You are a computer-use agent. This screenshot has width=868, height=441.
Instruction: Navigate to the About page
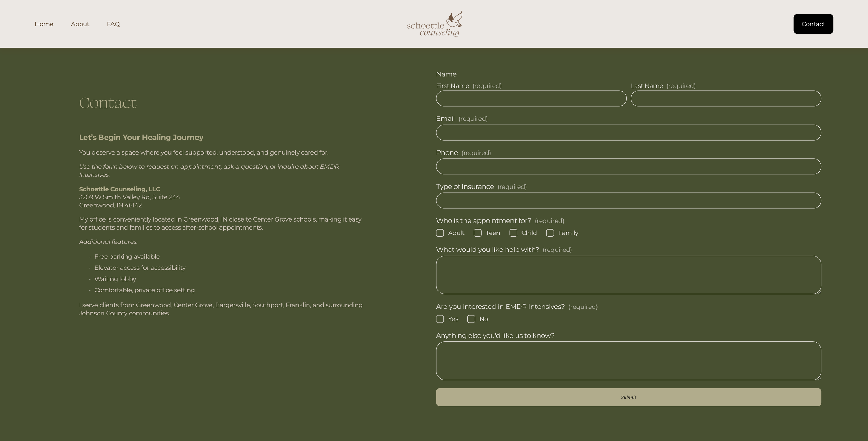tap(80, 24)
